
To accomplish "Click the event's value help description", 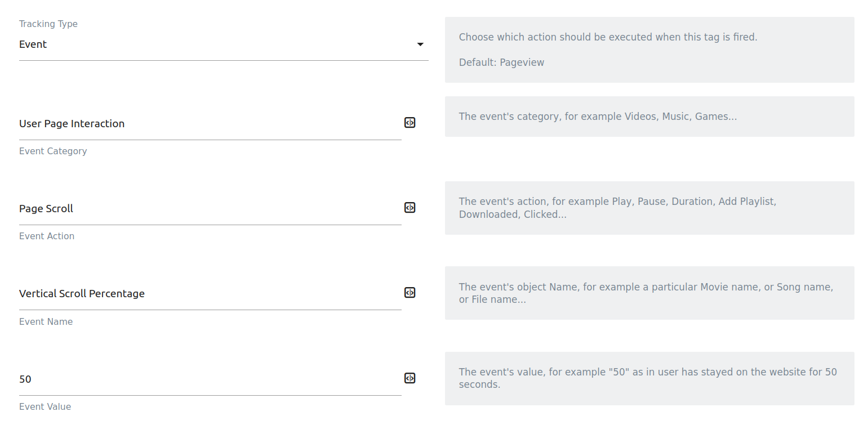I will pos(648,378).
